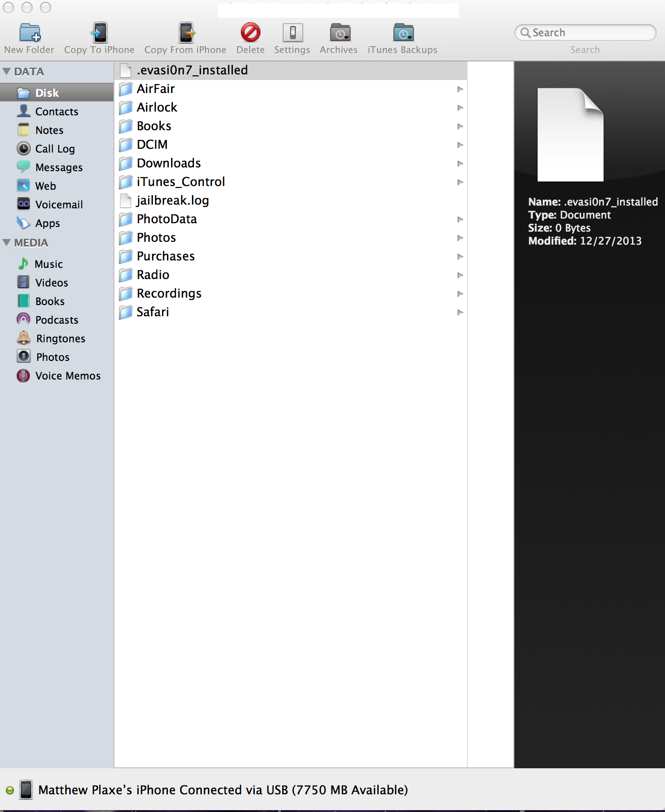Collapse the MEDIA section triangle

click(7, 243)
